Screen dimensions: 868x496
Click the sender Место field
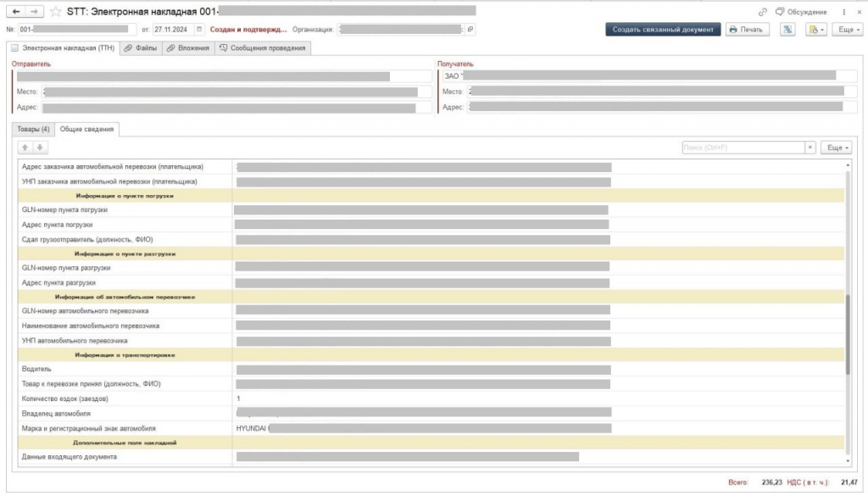(236, 92)
